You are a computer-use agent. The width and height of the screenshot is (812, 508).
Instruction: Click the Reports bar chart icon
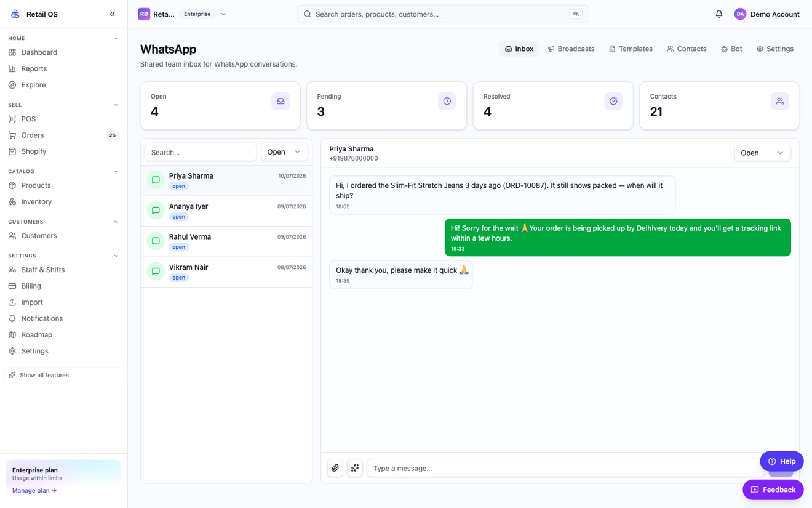coord(12,68)
